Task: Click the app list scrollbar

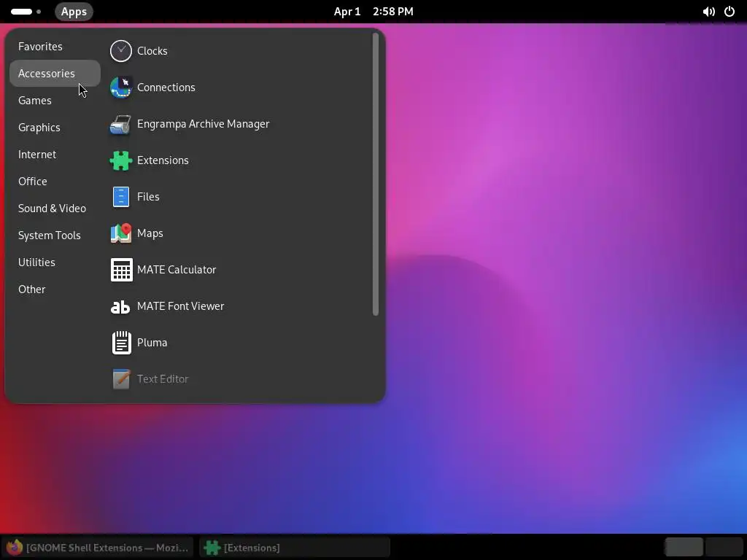Action: 376,174
